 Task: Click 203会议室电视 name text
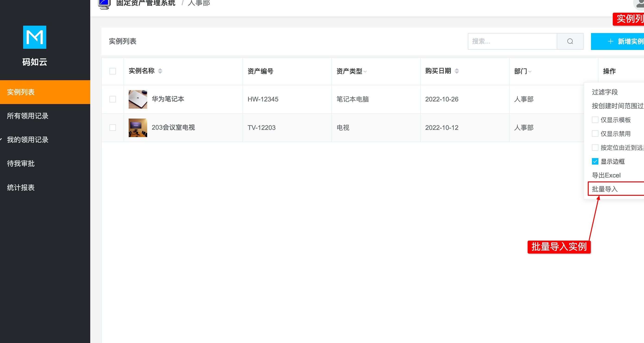173,128
